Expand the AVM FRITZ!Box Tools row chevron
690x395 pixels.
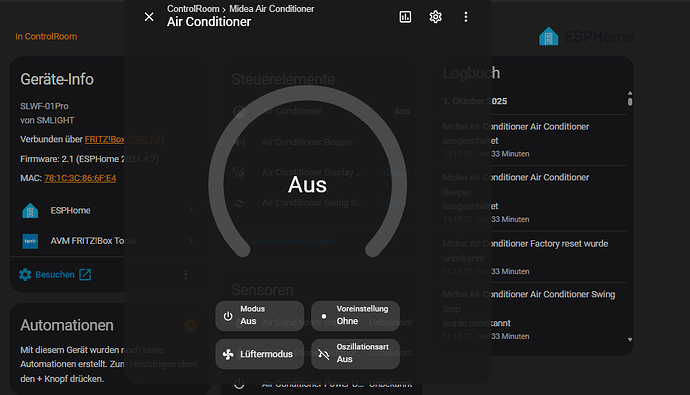[x=191, y=241]
